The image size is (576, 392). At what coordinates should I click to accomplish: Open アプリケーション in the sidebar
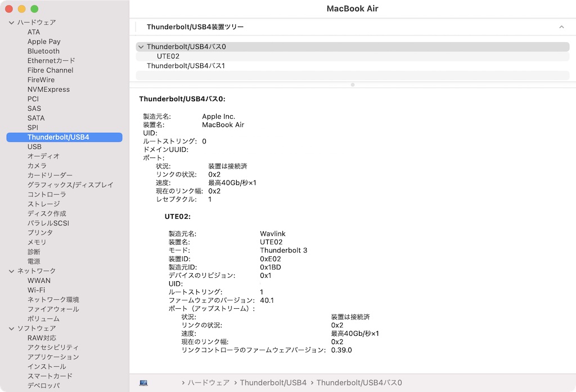53,357
